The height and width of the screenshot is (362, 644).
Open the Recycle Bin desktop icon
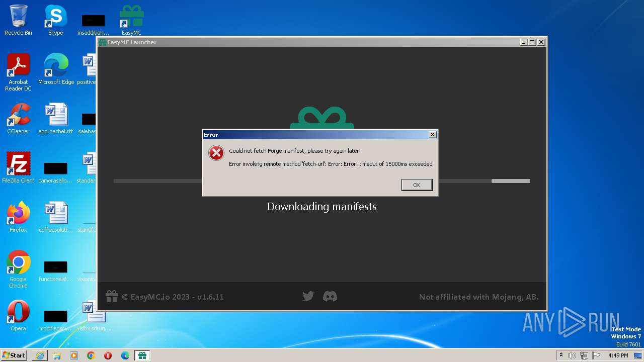18,21
